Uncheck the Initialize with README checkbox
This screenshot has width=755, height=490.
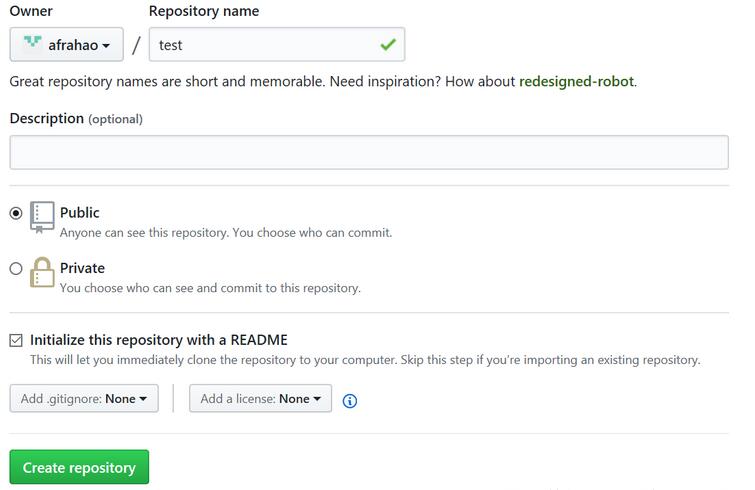(x=16, y=340)
